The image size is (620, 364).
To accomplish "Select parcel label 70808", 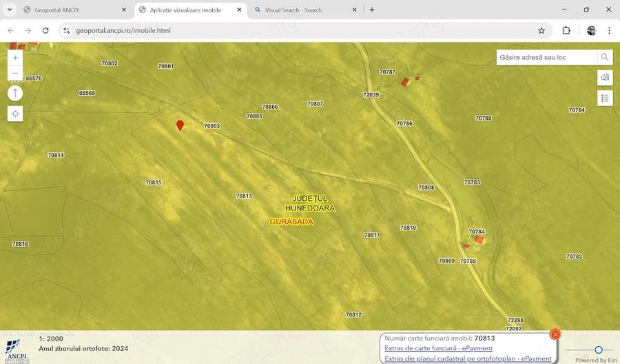I will tap(426, 188).
